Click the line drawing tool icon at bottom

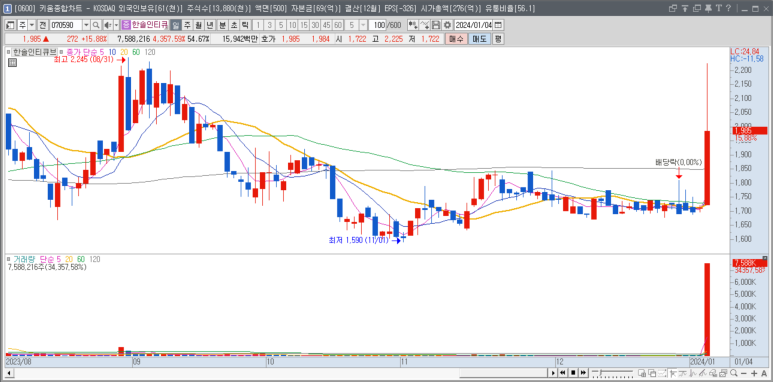703,373
